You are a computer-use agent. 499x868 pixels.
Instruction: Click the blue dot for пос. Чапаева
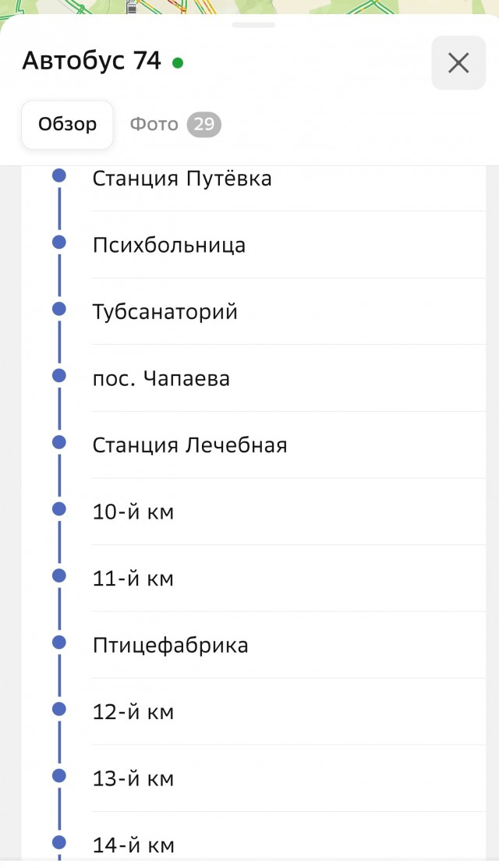pyautogui.click(x=58, y=375)
